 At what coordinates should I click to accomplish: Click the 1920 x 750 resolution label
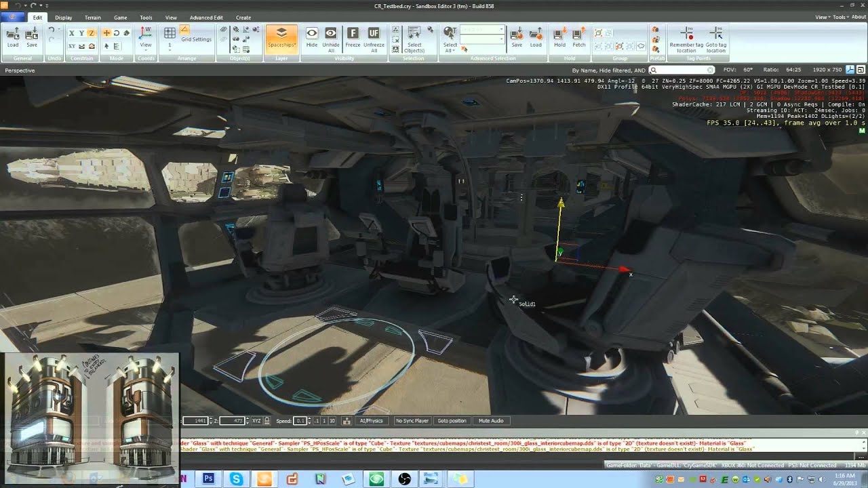[x=827, y=70]
